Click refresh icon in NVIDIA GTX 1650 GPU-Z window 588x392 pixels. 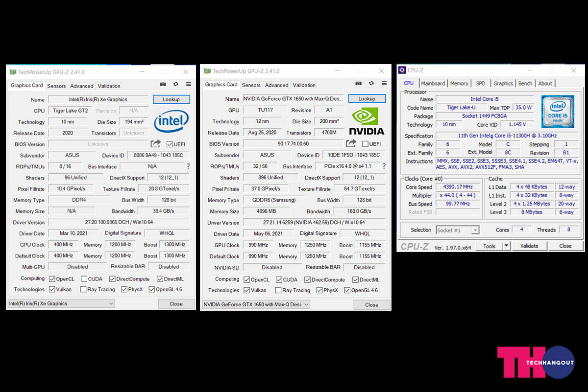tap(371, 84)
